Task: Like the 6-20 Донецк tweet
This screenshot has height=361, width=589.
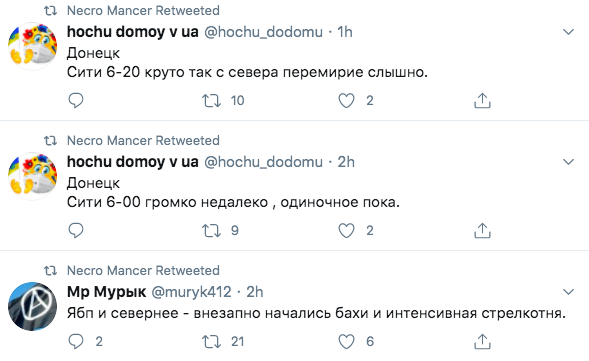Action: pyautogui.click(x=346, y=101)
